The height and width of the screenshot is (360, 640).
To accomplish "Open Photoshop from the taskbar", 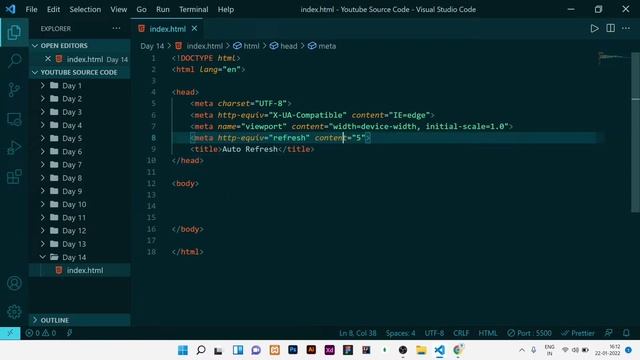I will click(293, 350).
